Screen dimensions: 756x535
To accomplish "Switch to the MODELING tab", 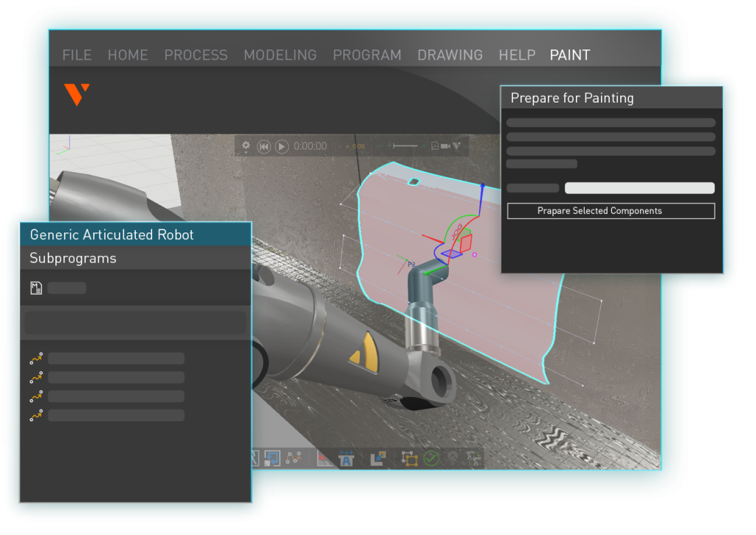I will pyautogui.click(x=280, y=55).
